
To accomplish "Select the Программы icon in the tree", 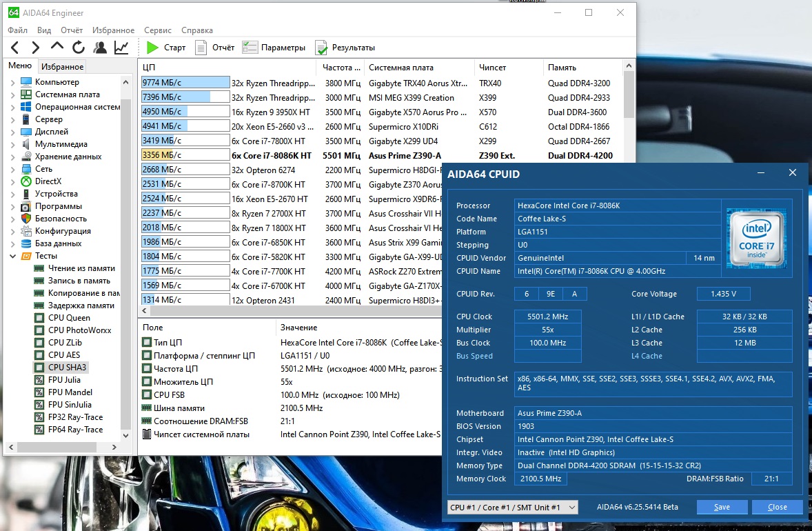I will 26,206.
